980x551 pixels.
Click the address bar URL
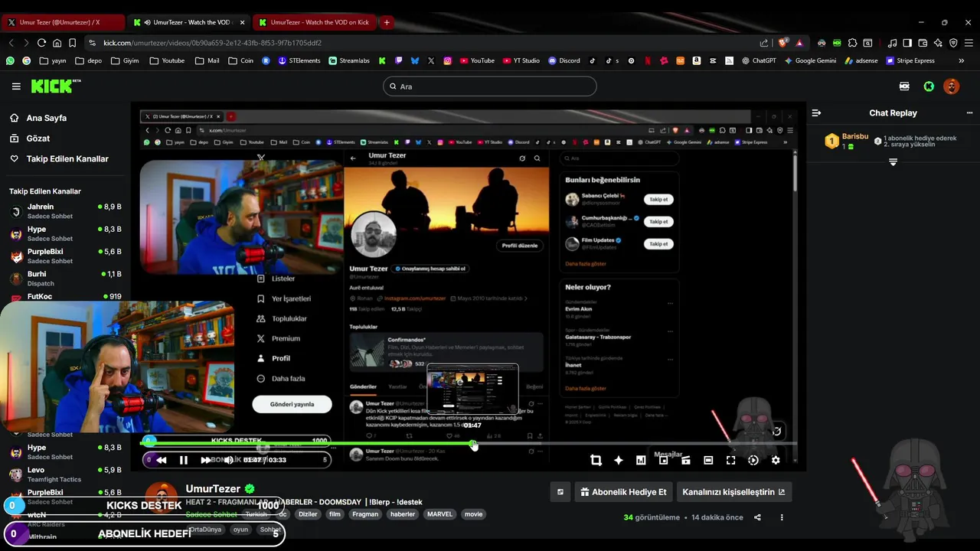[x=213, y=43]
